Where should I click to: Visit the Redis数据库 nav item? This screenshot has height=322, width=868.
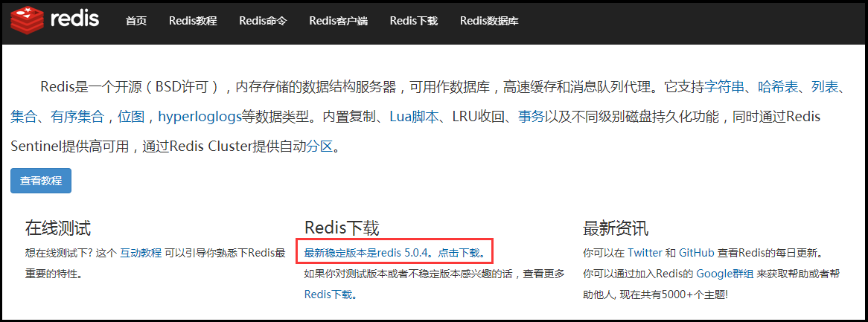click(x=489, y=21)
